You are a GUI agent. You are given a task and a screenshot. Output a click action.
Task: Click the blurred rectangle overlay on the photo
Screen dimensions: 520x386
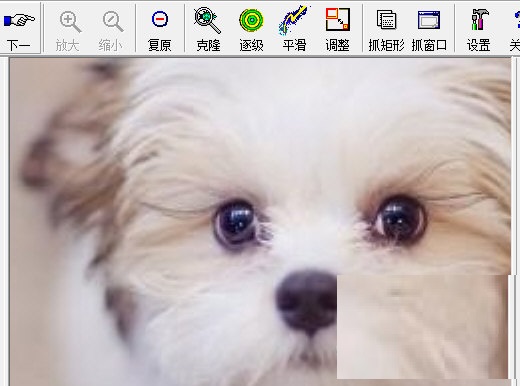422,327
